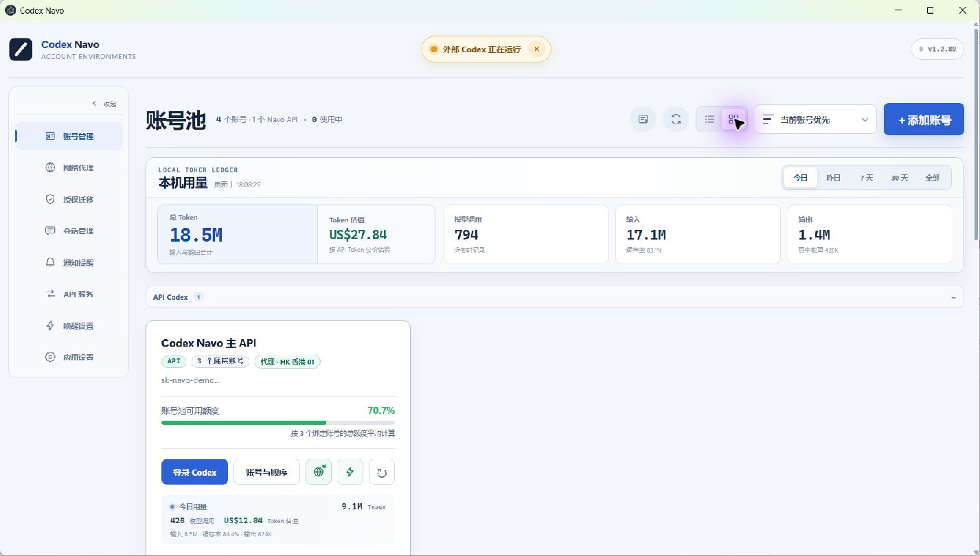Click the 1.4M output value

[x=814, y=235]
